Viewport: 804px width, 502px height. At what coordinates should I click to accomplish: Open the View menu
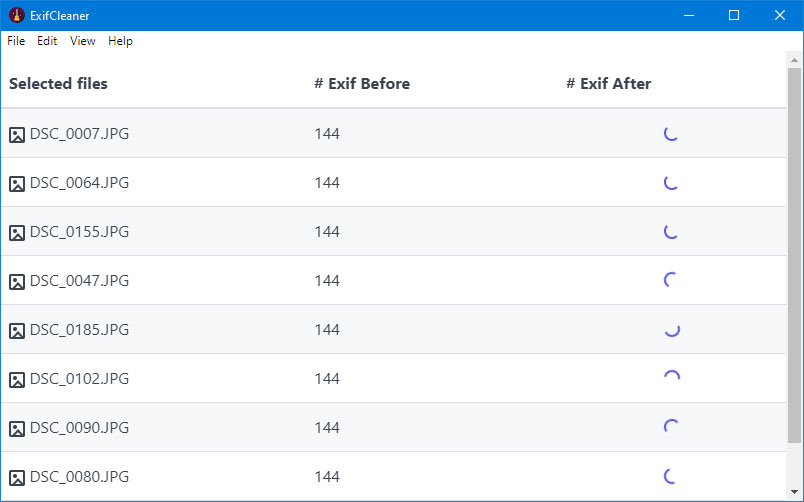point(83,41)
